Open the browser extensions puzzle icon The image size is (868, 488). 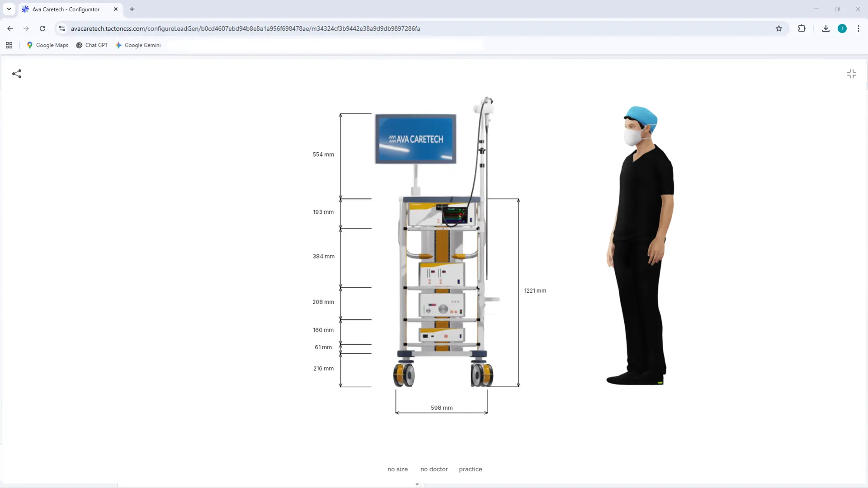point(802,28)
